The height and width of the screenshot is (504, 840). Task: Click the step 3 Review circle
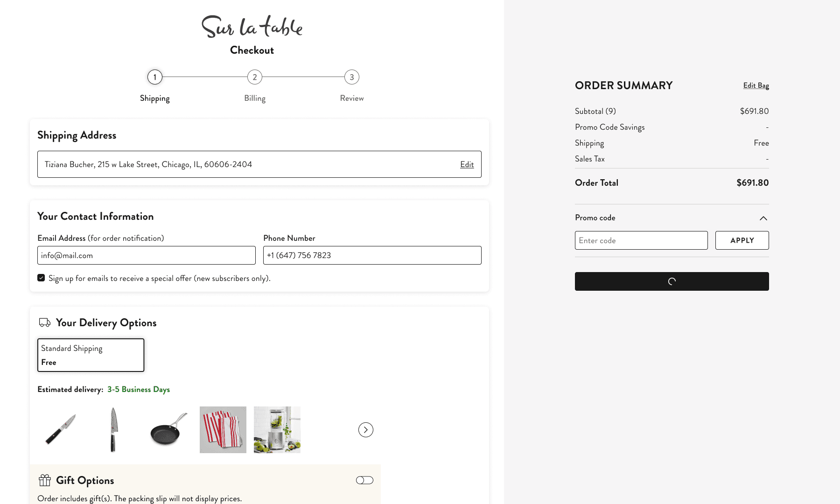click(352, 77)
